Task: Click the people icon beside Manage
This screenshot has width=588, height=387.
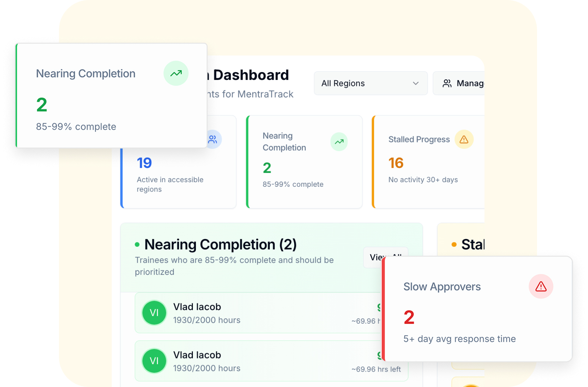Action: tap(447, 83)
